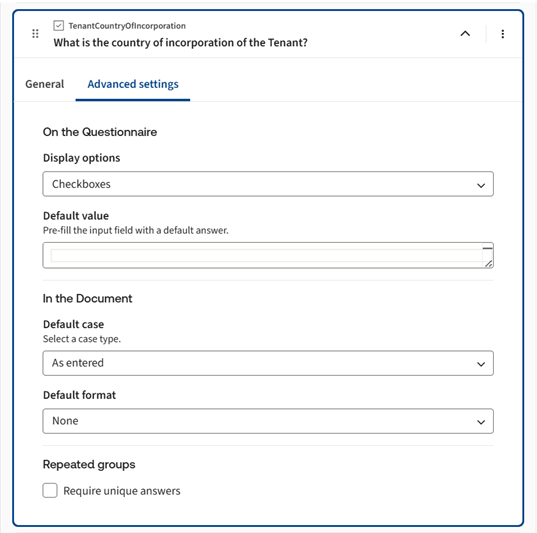Click the checkbox-type icon beside TenantCountryOfIncorporation
The height and width of the screenshot is (533, 537).
coord(59,26)
